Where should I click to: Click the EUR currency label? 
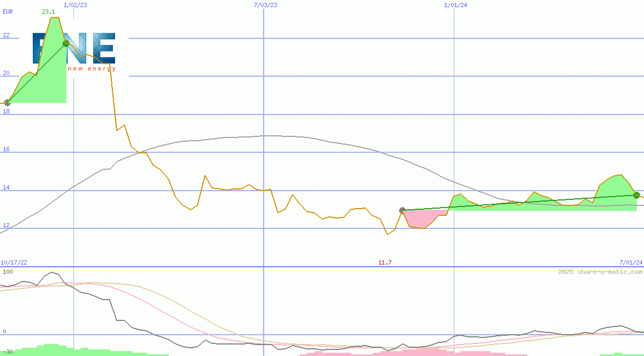click(8, 12)
